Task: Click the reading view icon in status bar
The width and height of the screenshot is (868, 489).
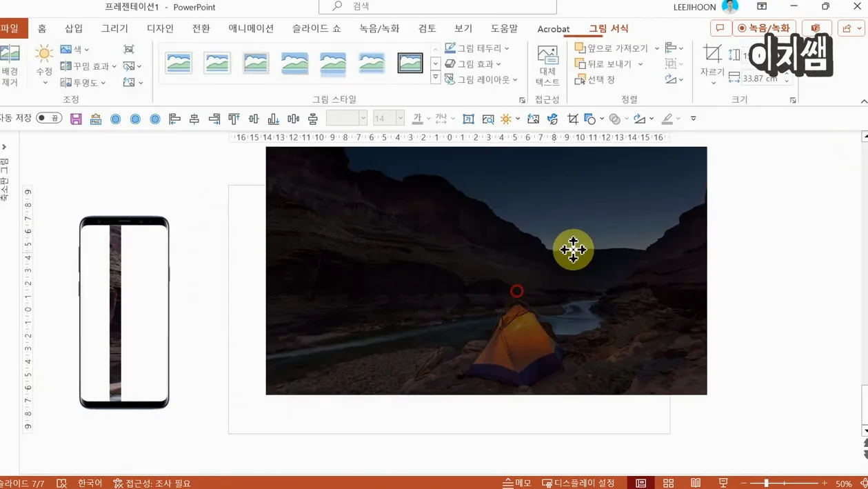Action: click(696, 483)
